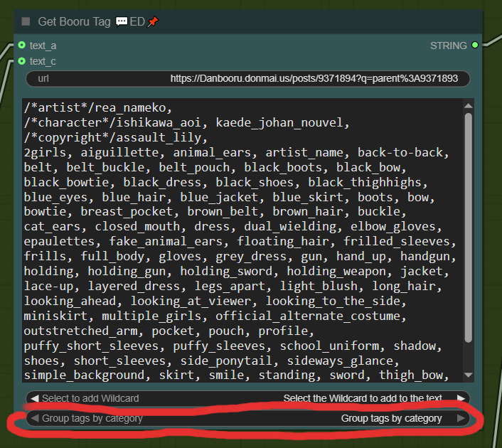This screenshot has height=448, width=502.
Task: Click the breast_pocket tag
Action: point(127,212)
